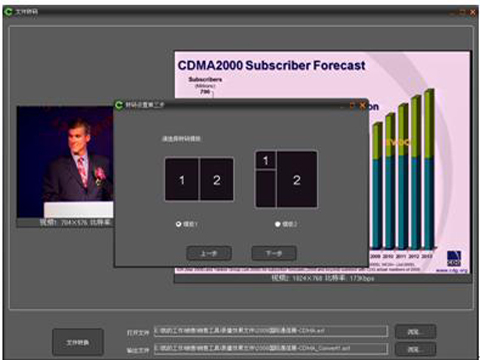Click the output file path field

271,349
